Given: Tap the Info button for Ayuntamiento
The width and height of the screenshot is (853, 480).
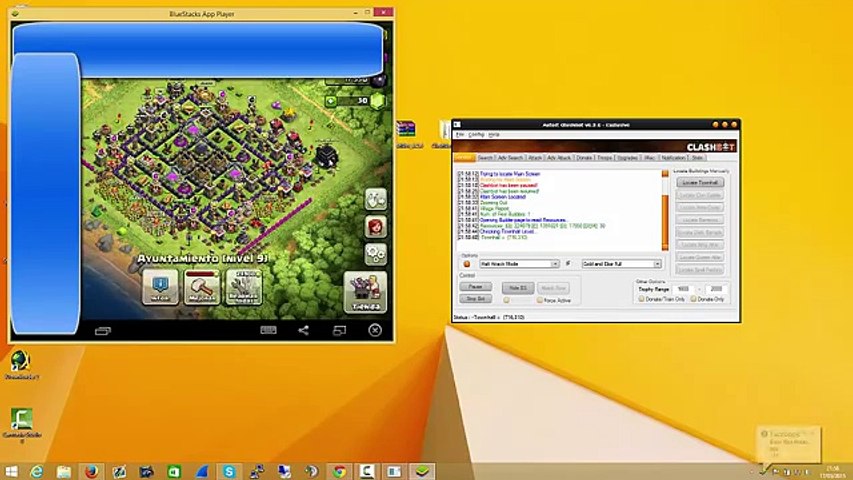Looking at the screenshot, I should point(160,287).
